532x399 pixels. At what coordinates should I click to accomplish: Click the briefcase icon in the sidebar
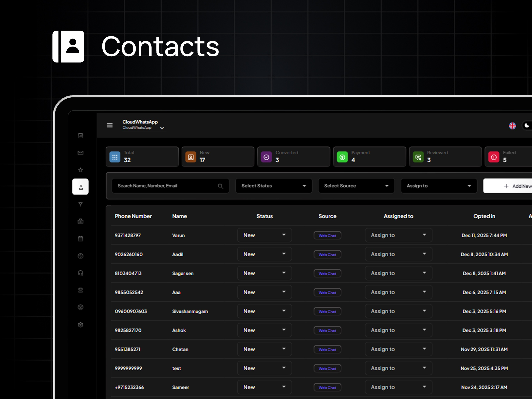[x=81, y=221]
